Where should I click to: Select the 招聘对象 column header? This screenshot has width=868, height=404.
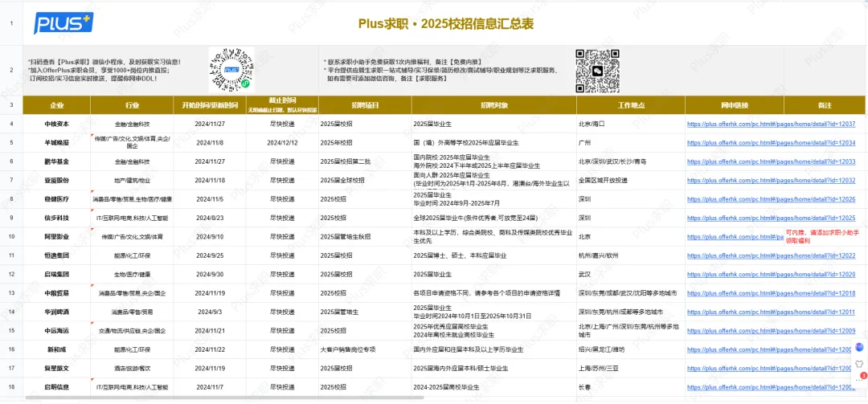pos(493,105)
